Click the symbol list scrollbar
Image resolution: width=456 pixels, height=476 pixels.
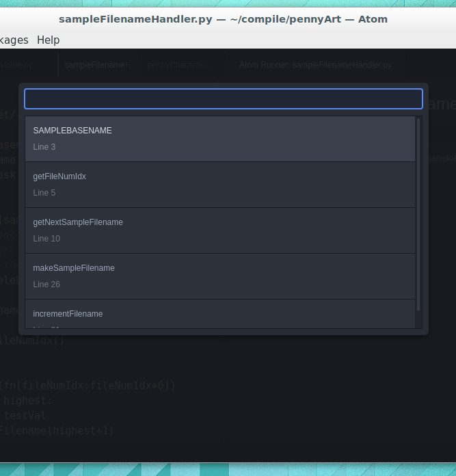tap(418, 221)
